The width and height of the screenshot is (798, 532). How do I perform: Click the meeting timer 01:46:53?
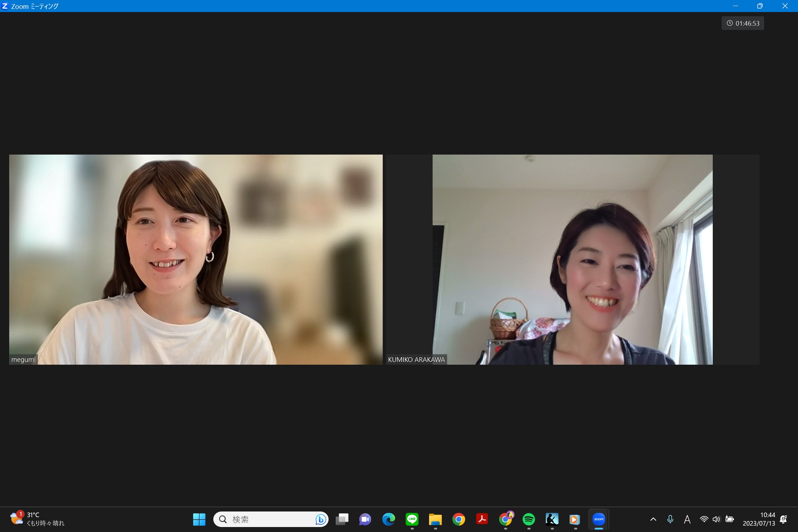pyautogui.click(x=742, y=23)
